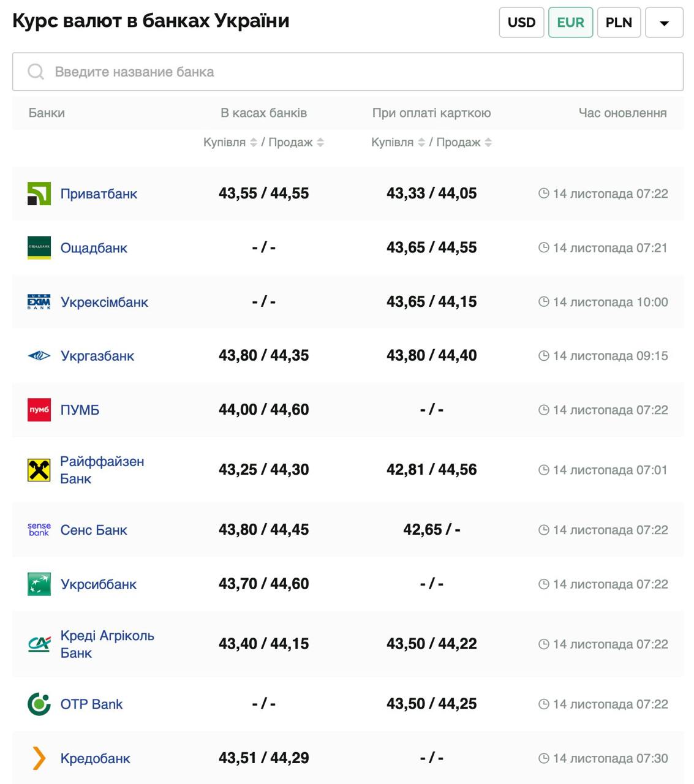Sort by card payment Купівля rate
Viewport: 694px width, 784px height.
click(421, 142)
